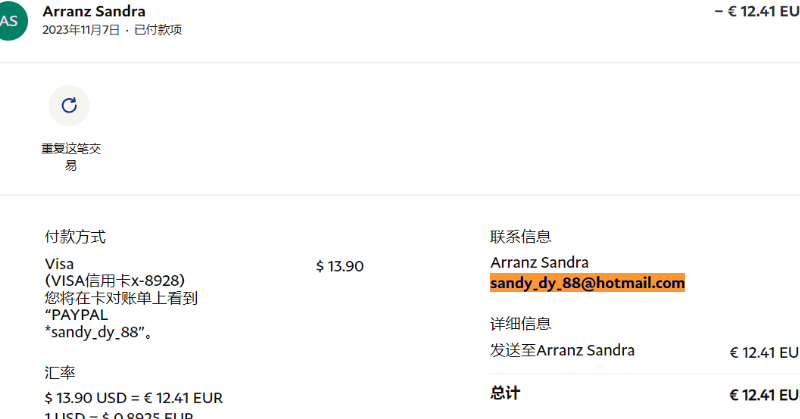The height and width of the screenshot is (419, 800).
Task: Click the Arranz Sandra header name
Action: point(94,11)
